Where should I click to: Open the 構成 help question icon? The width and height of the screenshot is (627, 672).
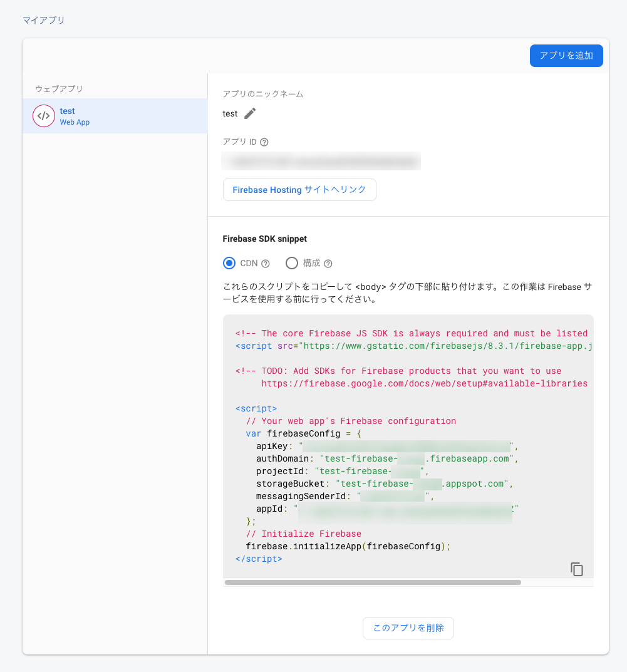[x=328, y=264]
